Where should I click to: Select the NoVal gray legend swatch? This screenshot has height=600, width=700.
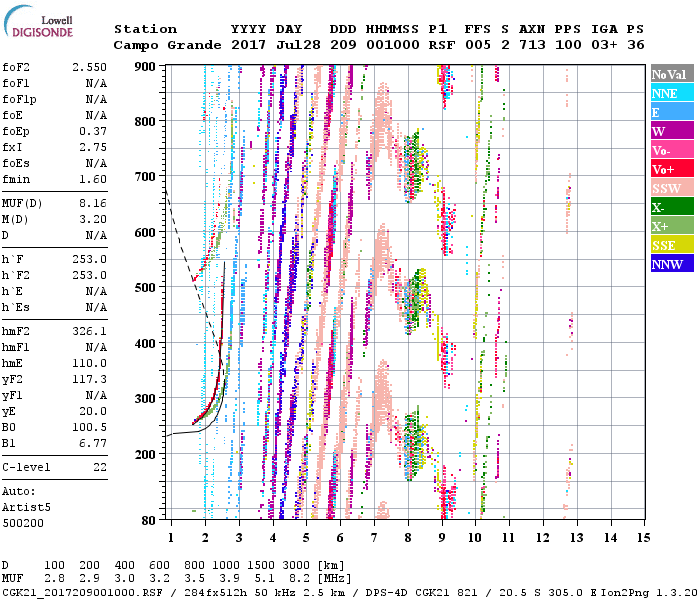pos(672,74)
